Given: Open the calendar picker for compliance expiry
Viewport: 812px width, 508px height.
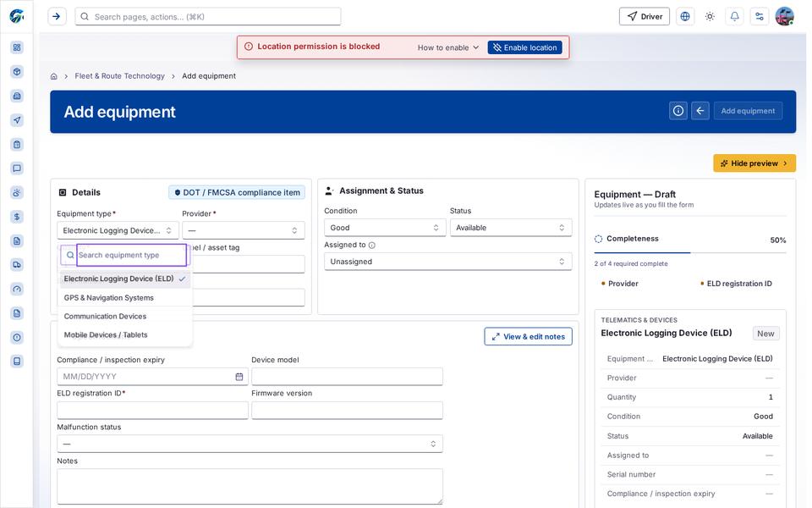Looking at the screenshot, I should coord(239,377).
